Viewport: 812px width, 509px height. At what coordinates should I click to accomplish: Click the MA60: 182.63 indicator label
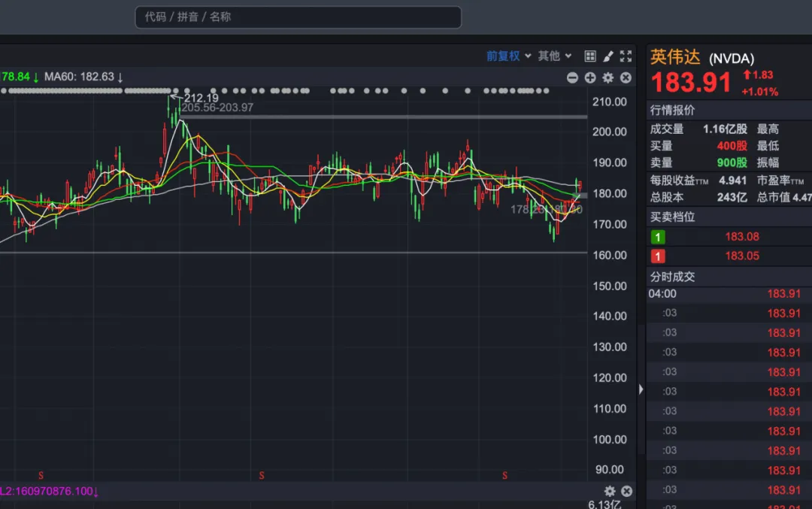point(83,77)
